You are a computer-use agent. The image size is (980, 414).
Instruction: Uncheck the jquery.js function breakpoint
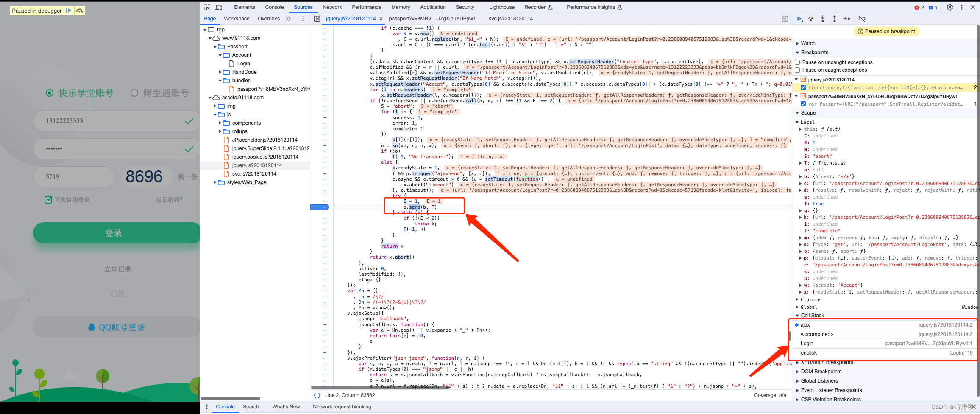pyautogui.click(x=803, y=87)
